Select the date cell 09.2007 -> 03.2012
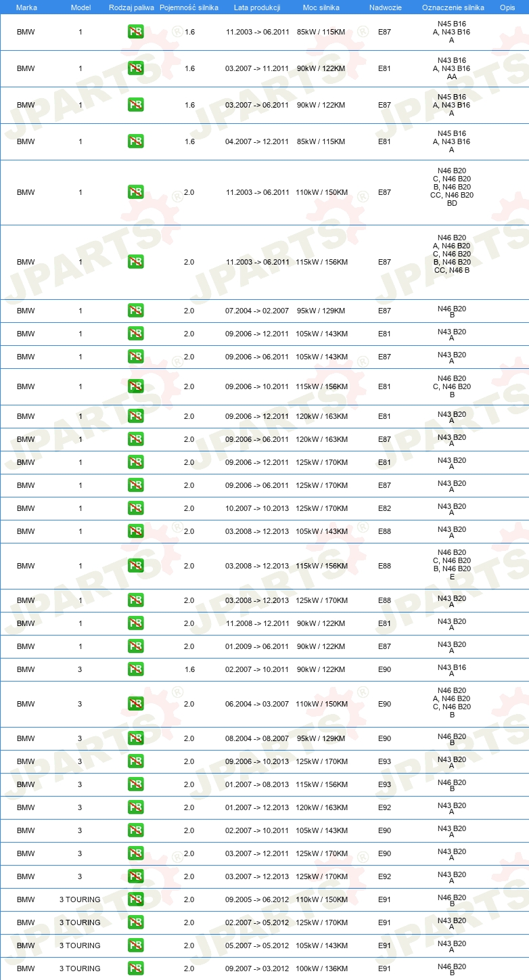529x980 pixels. (x=257, y=968)
